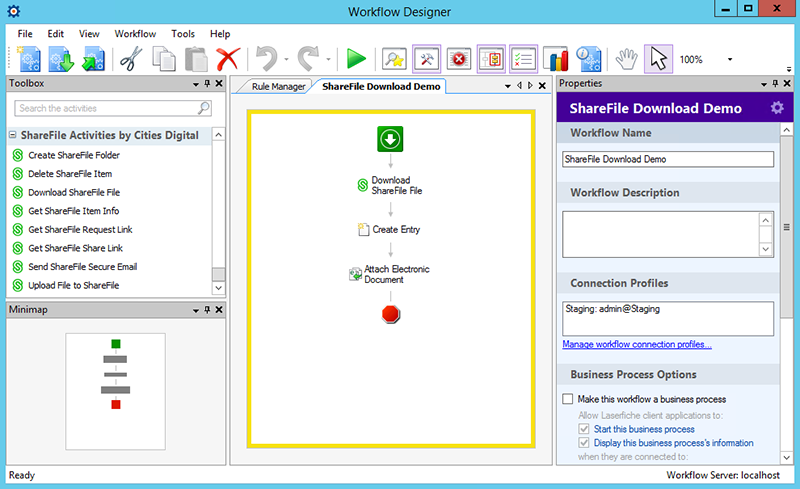Open the Edit menu
Viewport: 800px width, 489px height.
coord(56,34)
